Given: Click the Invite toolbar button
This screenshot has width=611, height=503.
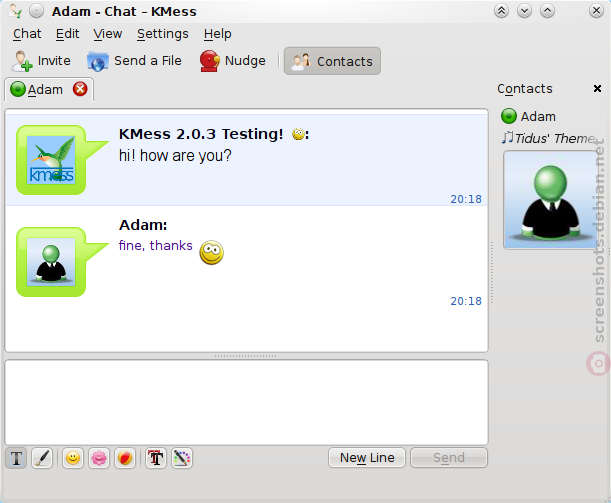Looking at the screenshot, I should coord(41,61).
